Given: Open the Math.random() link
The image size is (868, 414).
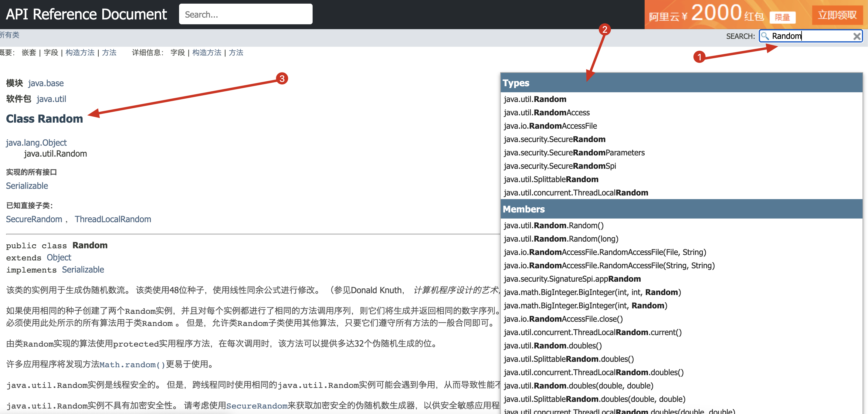Looking at the screenshot, I should [x=132, y=365].
